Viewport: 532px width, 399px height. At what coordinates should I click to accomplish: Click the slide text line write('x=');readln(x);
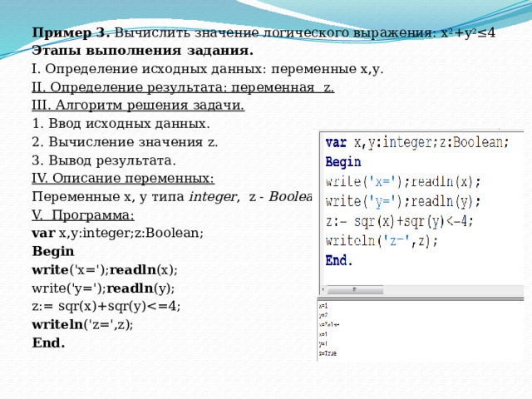pyautogui.click(x=105, y=270)
